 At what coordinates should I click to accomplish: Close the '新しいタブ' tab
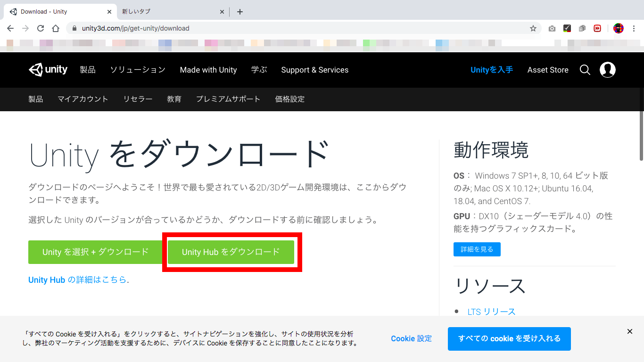222,12
